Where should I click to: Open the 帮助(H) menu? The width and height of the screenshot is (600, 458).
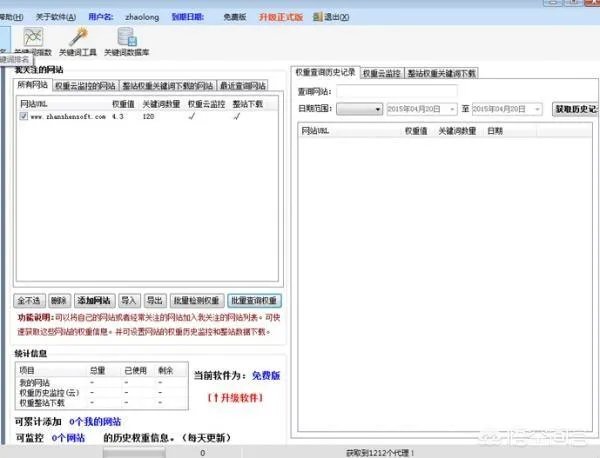click(x=11, y=17)
